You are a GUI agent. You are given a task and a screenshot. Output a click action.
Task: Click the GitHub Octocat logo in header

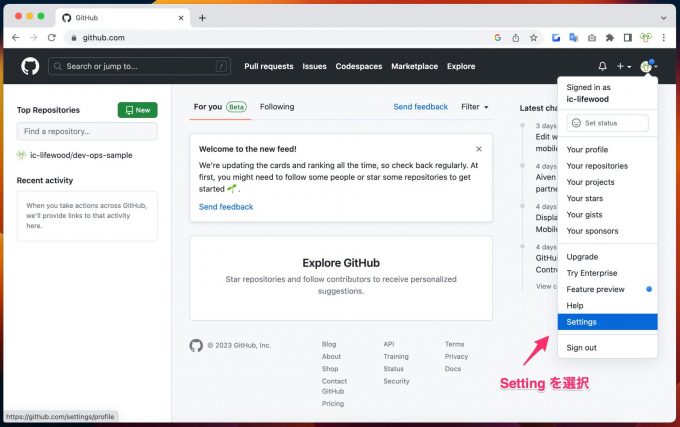tap(30, 66)
